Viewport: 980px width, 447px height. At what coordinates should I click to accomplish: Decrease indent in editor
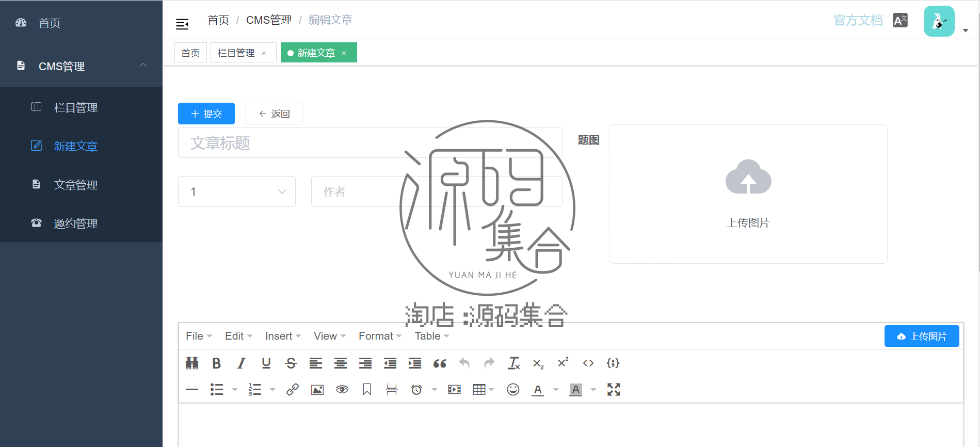pos(390,363)
